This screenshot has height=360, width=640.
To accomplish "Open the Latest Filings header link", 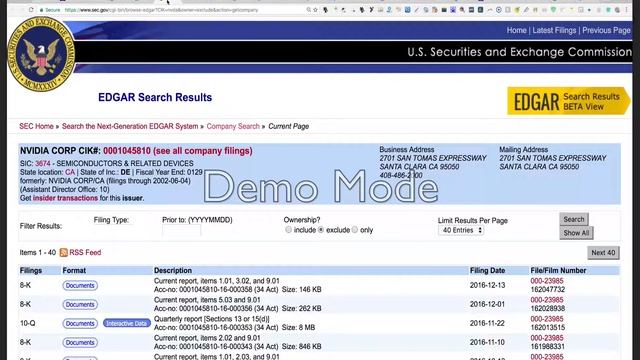I will pos(554,30).
